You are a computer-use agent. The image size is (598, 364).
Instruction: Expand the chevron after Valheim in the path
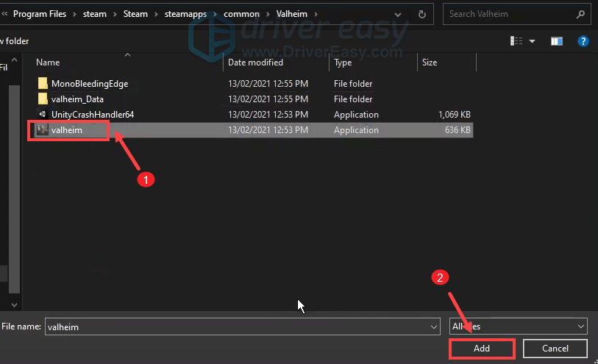[316, 14]
